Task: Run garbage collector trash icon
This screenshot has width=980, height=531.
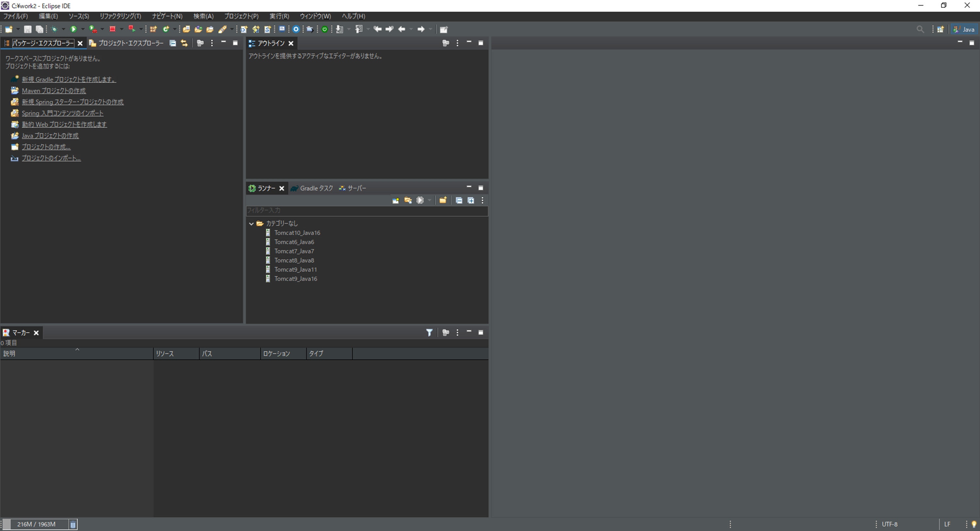Action: tap(73, 524)
